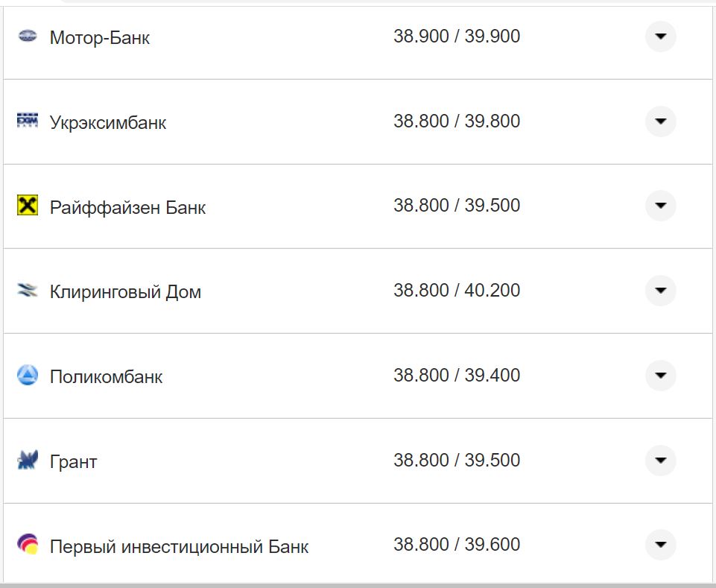Screen dimensions: 716x588
Task: Open the Мотор-Банк name link
Action: [x=100, y=38]
